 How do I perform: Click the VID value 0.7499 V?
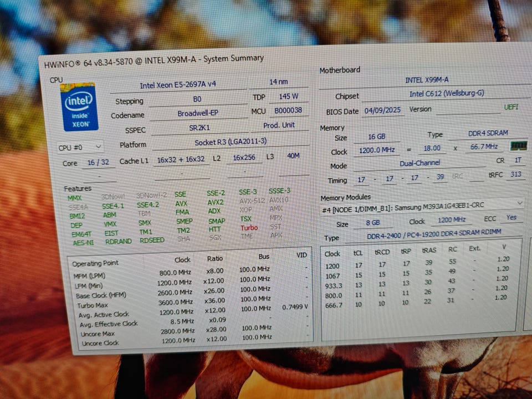(x=295, y=307)
